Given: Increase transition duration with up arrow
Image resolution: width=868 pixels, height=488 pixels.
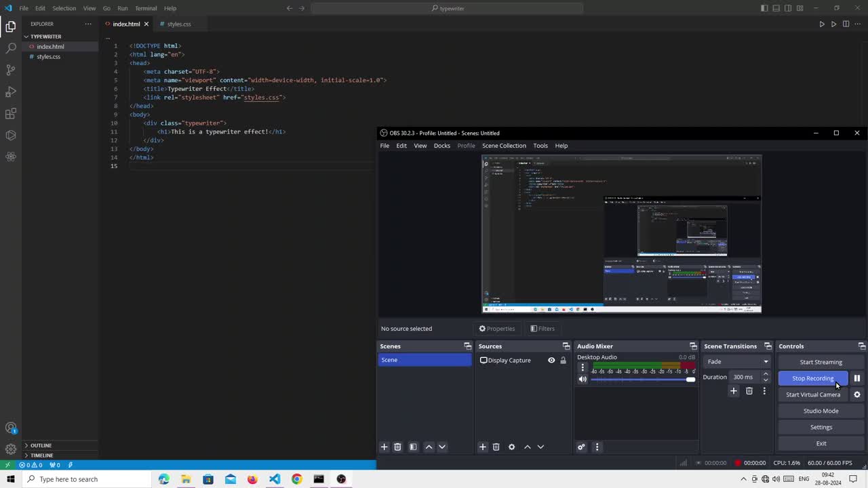Looking at the screenshot, I should (766, 373).
